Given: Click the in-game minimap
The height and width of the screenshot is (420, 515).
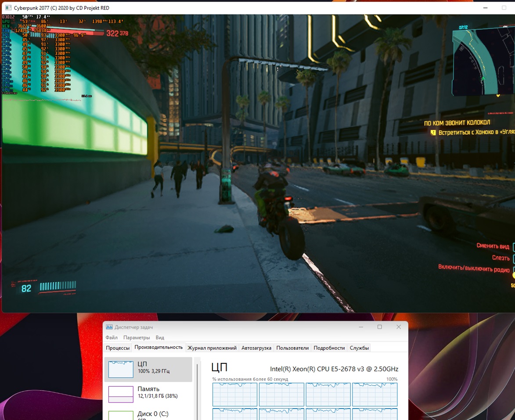Looking at the screenshot, I should click(x=484, y=62).
